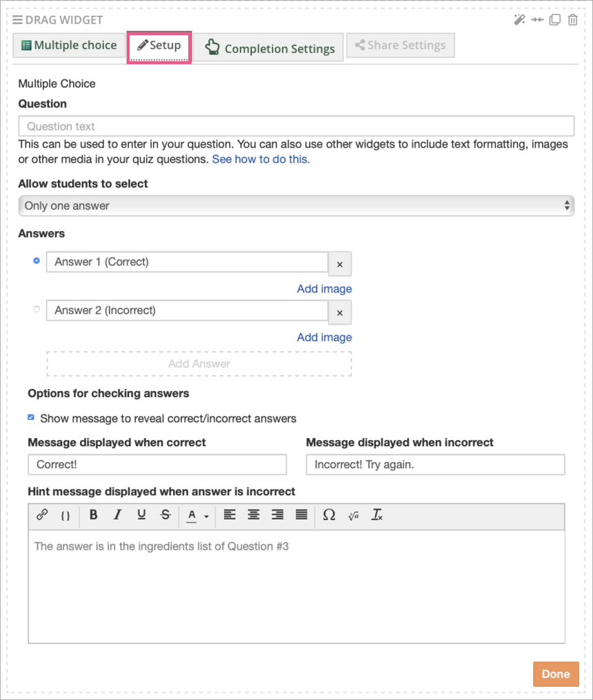This screenshot has height=700, width=593.
Task: Open the Multiple choice tab
Action: tap(68, 45)
